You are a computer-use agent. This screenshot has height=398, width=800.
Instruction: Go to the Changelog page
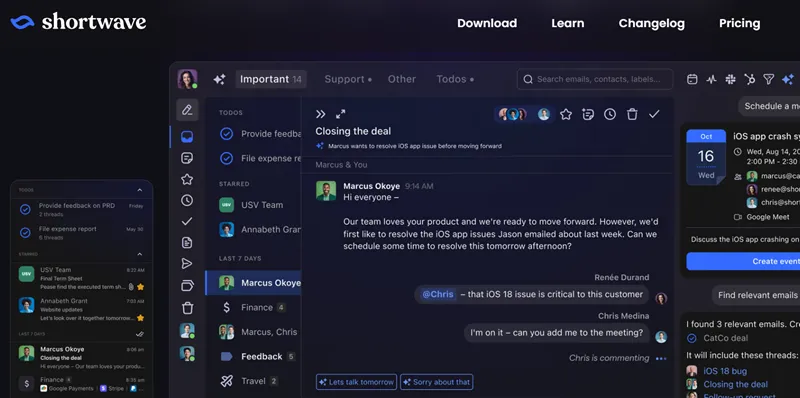(x=652, y=23)
